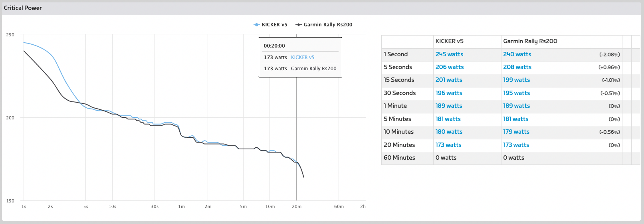This screenshot has width=644, height=224.
Task: Toggle KICKER v5 series in chart legend
Action: pyautogui.click(x=274, y=25)
